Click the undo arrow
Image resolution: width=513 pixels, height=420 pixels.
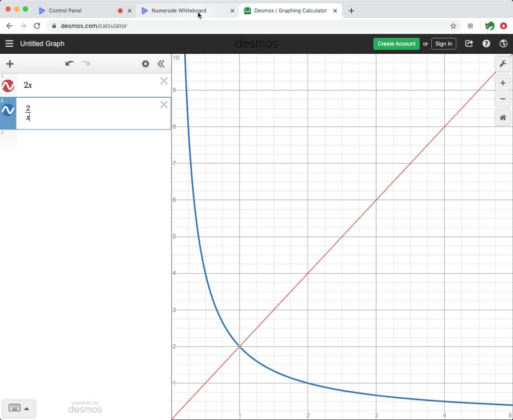point(70,64)
